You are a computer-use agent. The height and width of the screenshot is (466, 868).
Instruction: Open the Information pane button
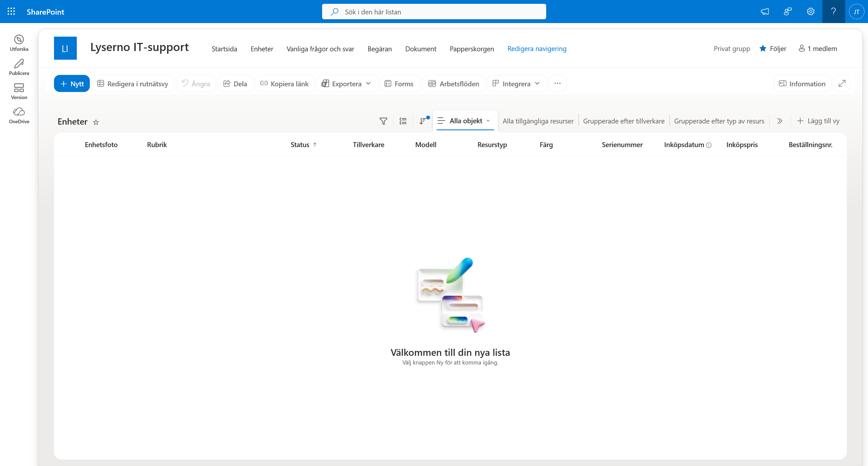click(802, 83)
